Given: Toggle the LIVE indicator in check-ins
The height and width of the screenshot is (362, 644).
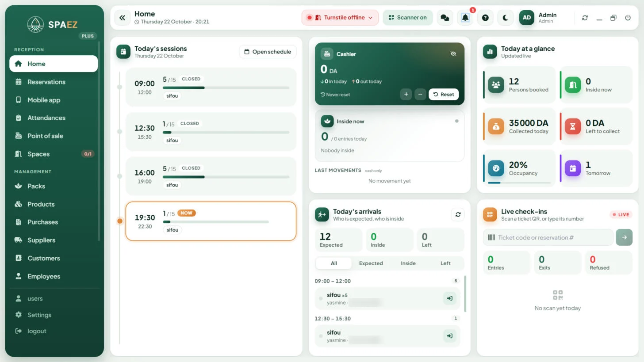Looking at the screenshot, I should 621,214.
